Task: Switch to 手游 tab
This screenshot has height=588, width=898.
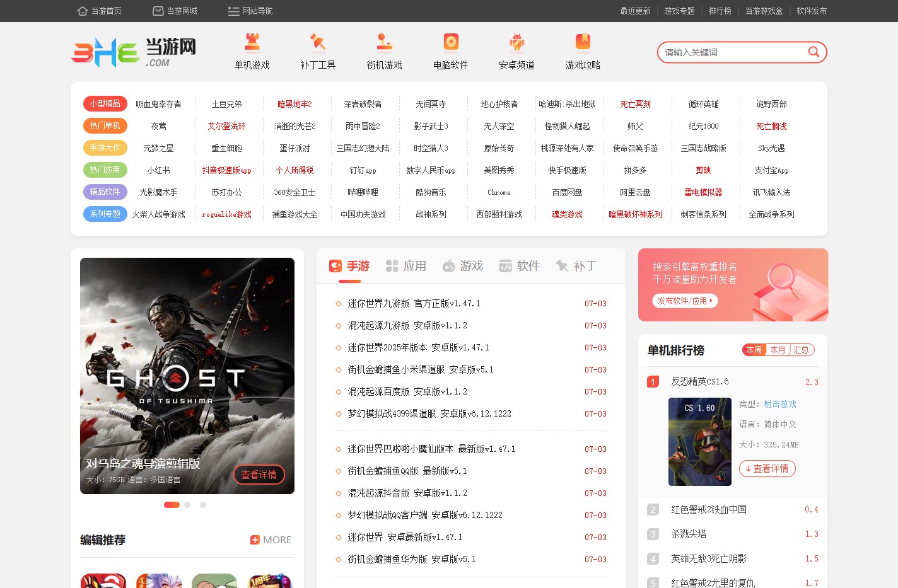Action: [x=349, y=266]
